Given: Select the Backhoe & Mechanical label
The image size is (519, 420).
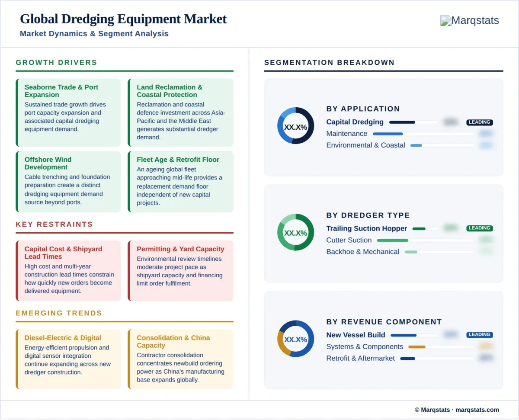Looking at the screenshot, I should coord(363,252).
